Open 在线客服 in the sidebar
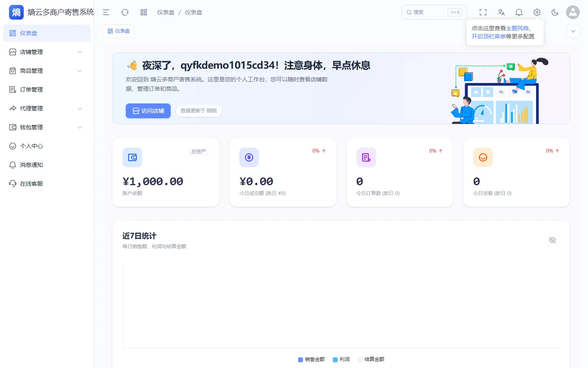This screenshot has height=368, width=588. pyautogui.click(x=47, y=184)
